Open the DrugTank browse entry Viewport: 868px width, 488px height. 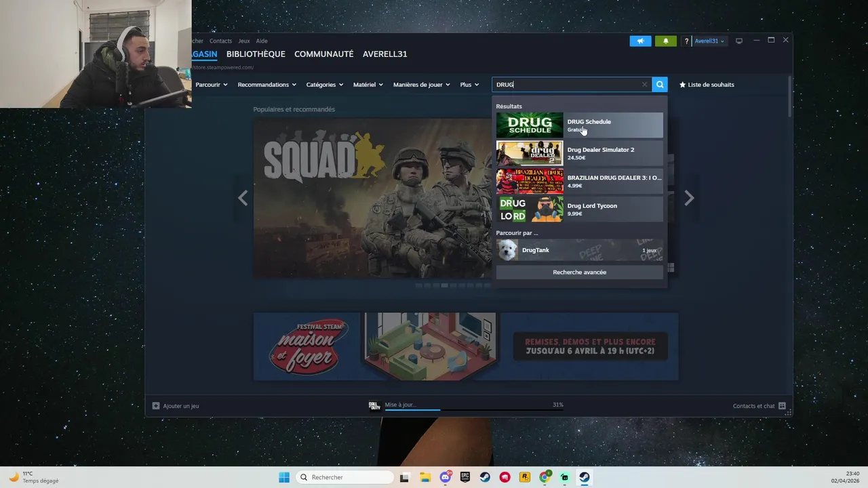(579, 250)
